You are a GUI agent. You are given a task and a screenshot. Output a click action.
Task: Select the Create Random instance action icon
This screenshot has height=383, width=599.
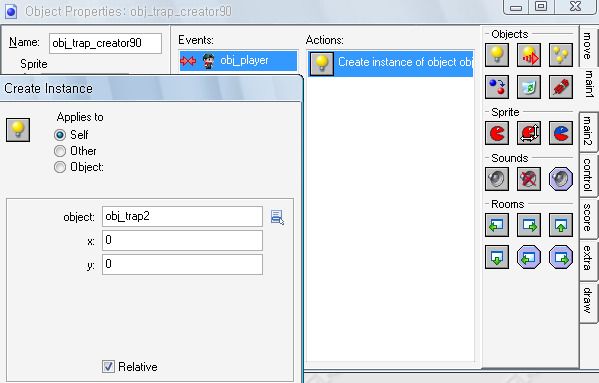(561, 55)
